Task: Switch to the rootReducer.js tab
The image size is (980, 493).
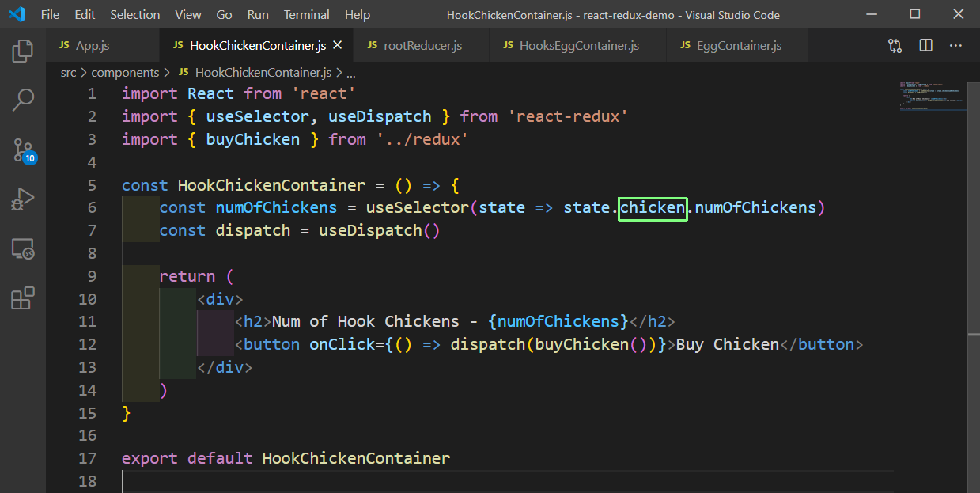Action: pyautogui.click(x=422, y=46)
